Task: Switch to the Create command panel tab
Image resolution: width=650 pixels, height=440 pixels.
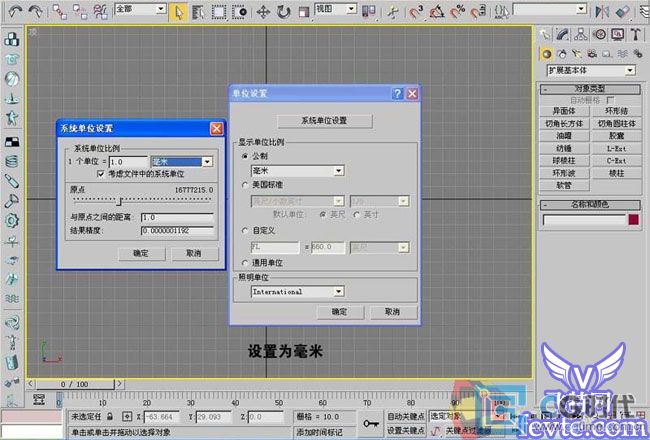Action: (x=546, y=34)
